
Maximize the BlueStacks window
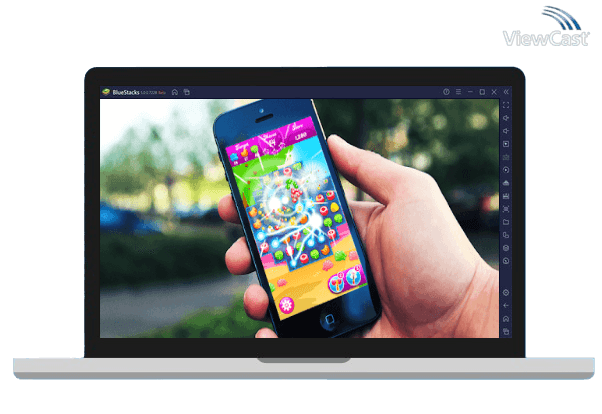(x=481, y=92)
